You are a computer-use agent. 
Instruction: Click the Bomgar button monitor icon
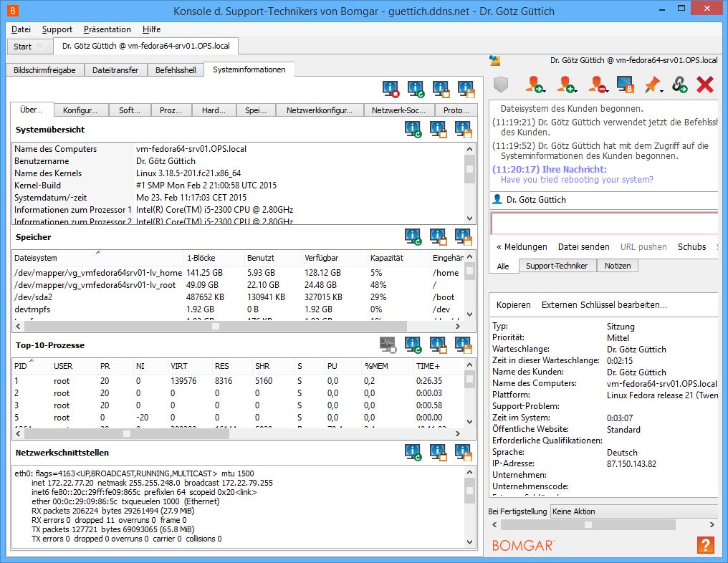[x=626, y=85]
